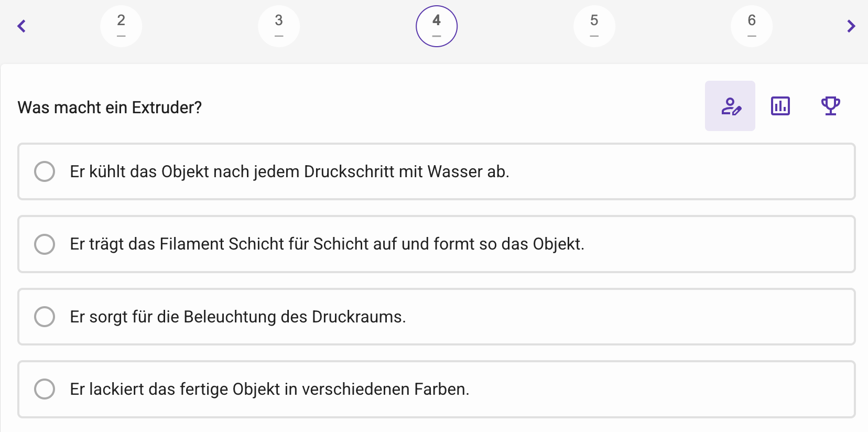Choose answer 'Er lackiert das fertige Objekt' text
This screenshot has height=432, width=868.
[269, 389]
